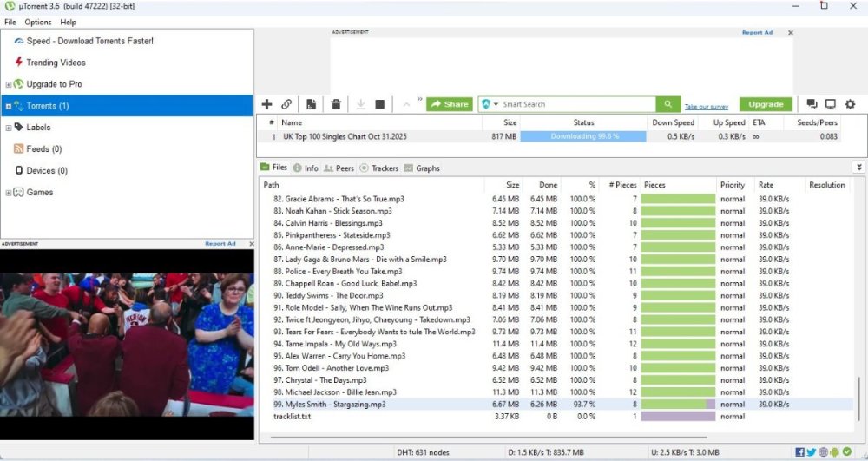Expand the Labels tree node
Screen dimensions: 868x461
(9, 128)
